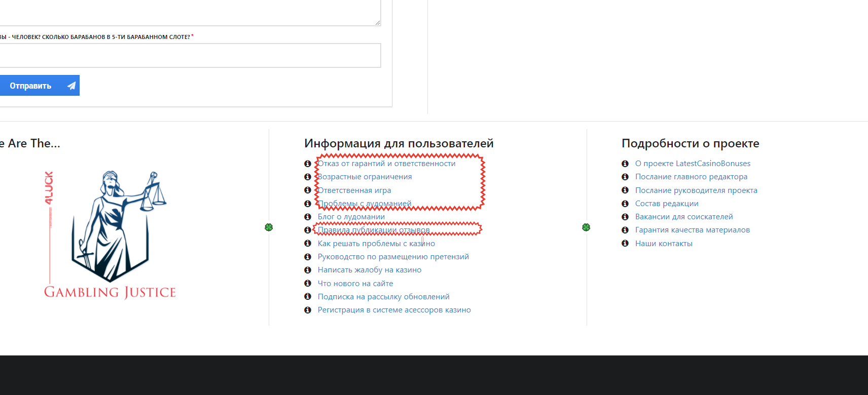Click the captcha answer input field
This screenshot has height=395, width=868.
(190, 56)
